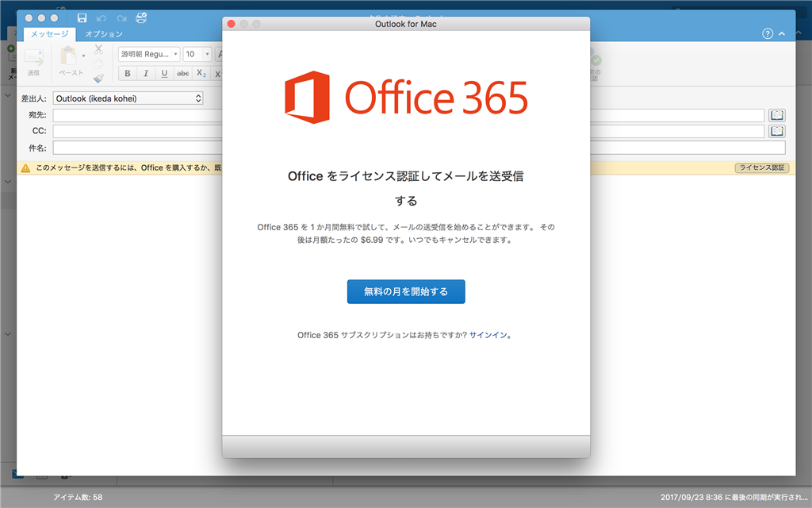Click the Help question mark icon
Viewport: 812px width, 508px height.
768,33
